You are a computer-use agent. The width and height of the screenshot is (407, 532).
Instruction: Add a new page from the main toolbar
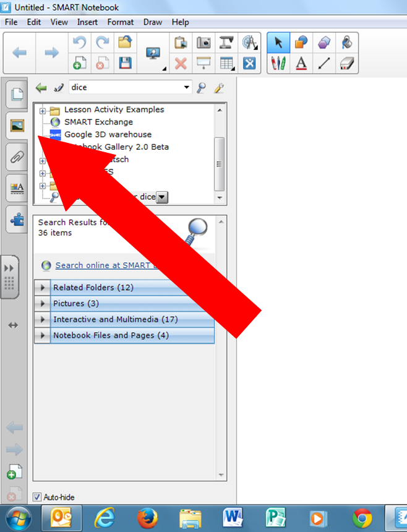tap(80, 63)
